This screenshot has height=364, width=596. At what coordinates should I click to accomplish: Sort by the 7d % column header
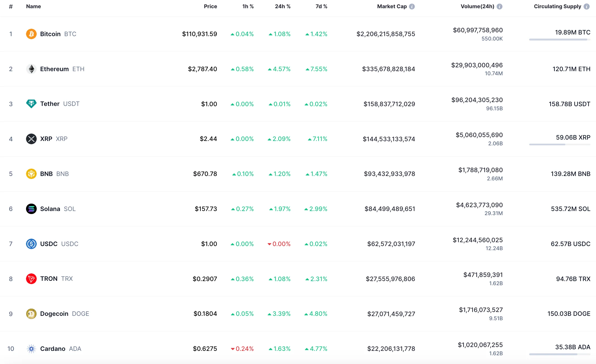click(321, 7)
